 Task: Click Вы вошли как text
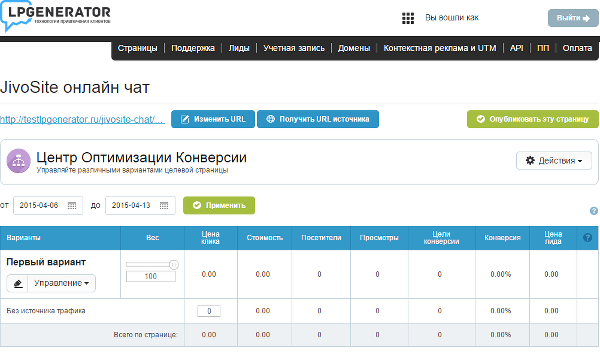pyautogui.click(x=452, y=18)
